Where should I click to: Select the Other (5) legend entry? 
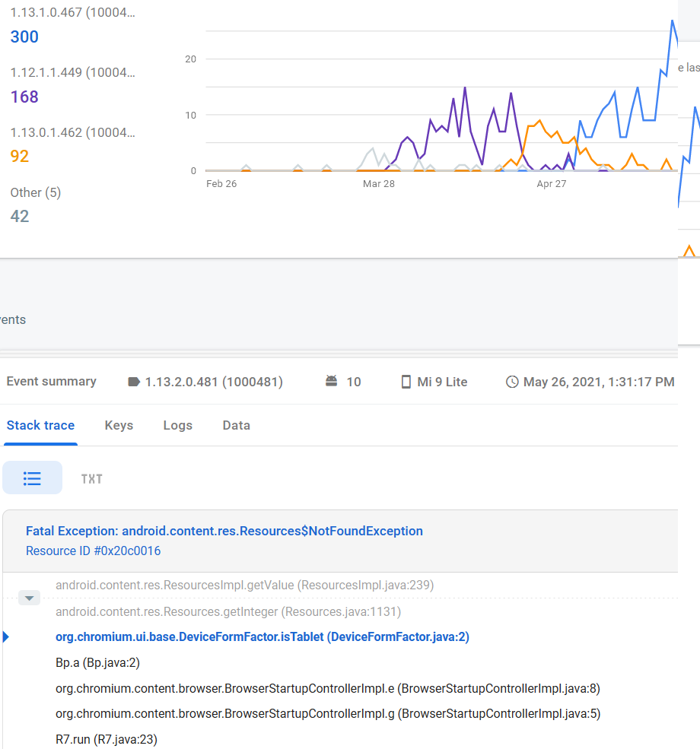pos(36,193)
